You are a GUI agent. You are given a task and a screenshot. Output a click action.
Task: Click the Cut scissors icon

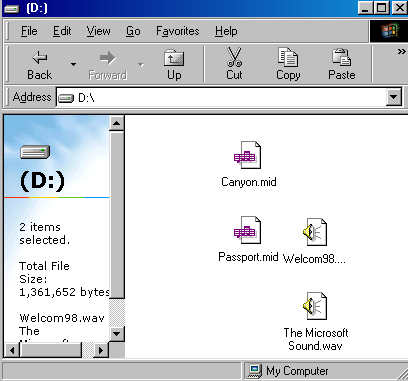[x=234, y=57]
